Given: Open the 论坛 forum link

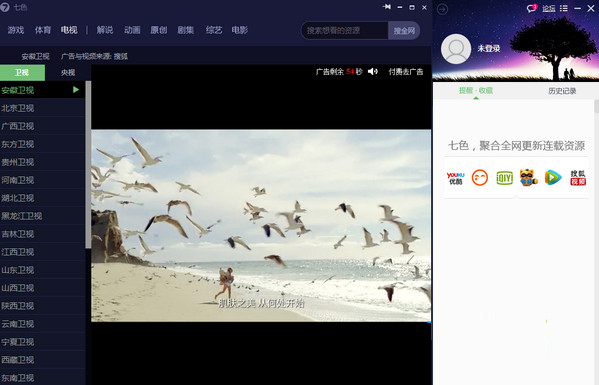Looking at the screenshot, I should [x=549, y=8].
